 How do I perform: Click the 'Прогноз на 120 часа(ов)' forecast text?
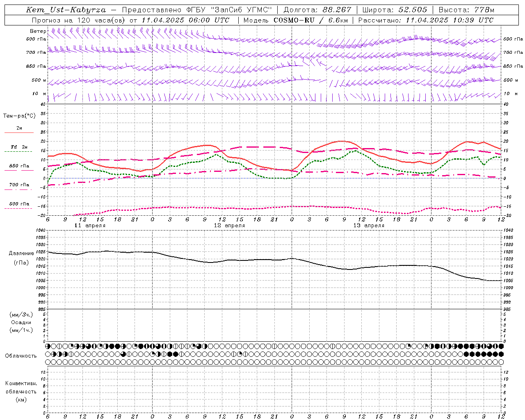(79, 20)
